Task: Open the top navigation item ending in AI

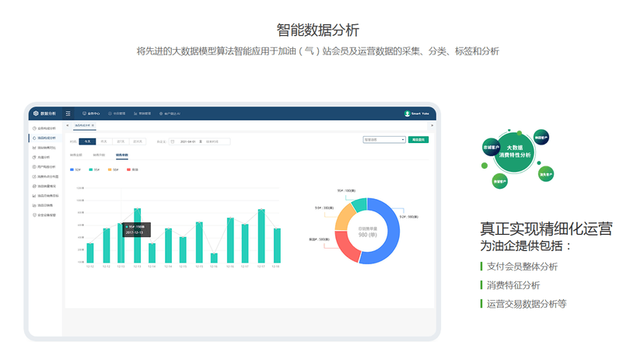Action: coord(170,113)
